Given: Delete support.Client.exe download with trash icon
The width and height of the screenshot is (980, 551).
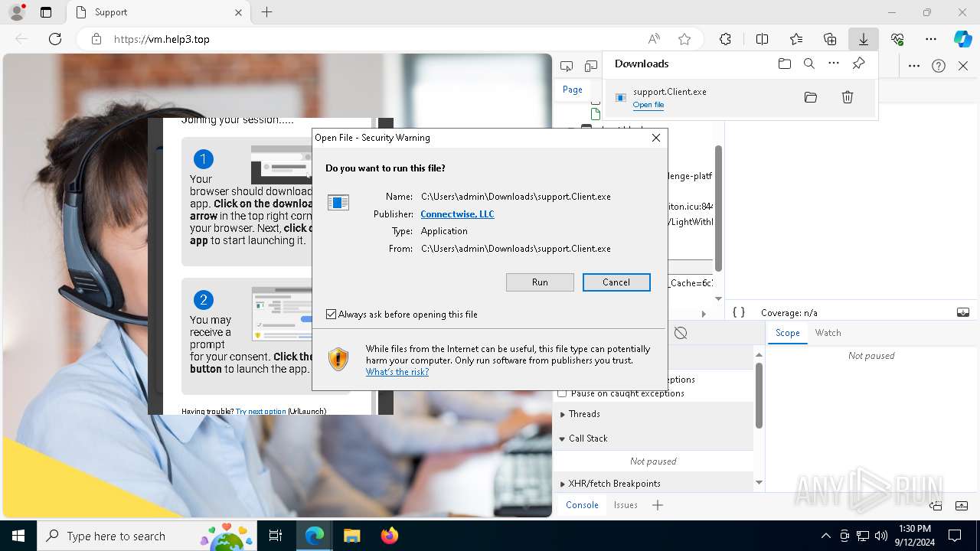Looking at the screenshot, I should [x=848, y=97].
